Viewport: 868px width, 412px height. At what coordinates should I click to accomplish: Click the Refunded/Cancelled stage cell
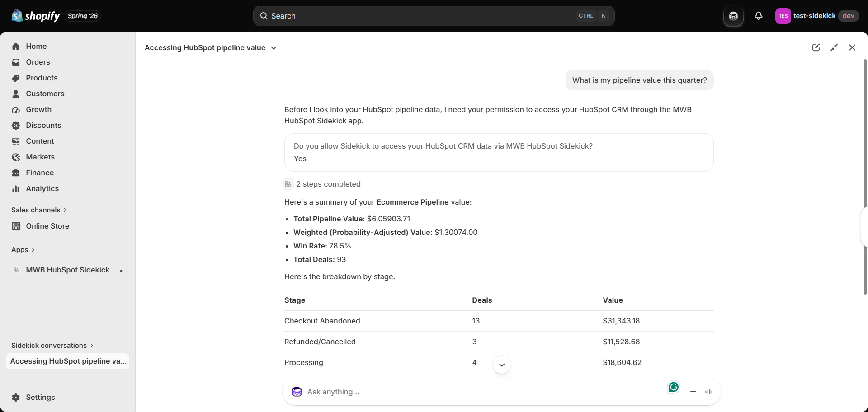pos(320,342)
